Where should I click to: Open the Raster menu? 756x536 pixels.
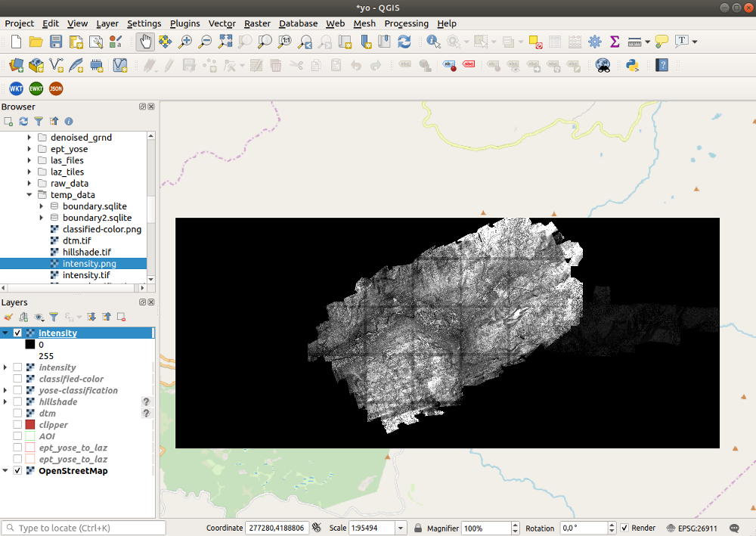pos(257,23)
